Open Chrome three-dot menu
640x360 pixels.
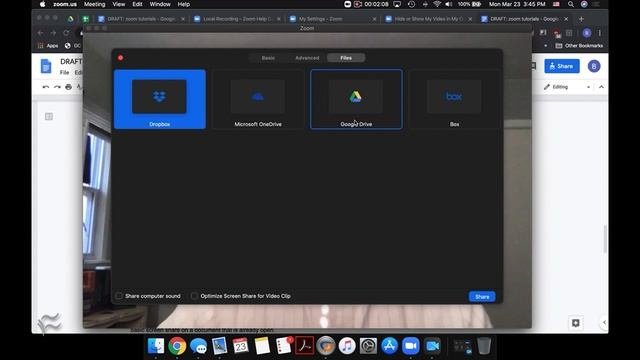click(600, 33)
